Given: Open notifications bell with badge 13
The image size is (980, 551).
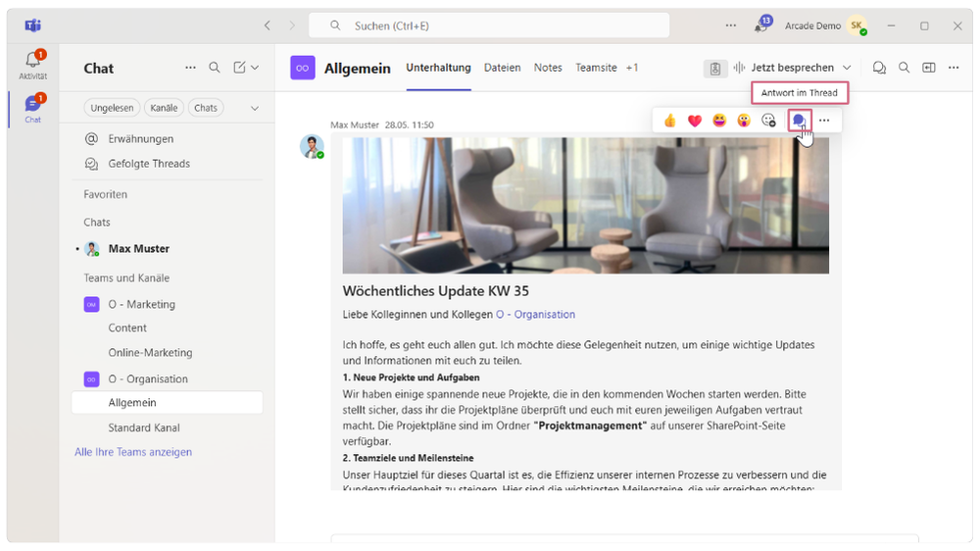Looking at the screenshot, I should pos(761,25).
